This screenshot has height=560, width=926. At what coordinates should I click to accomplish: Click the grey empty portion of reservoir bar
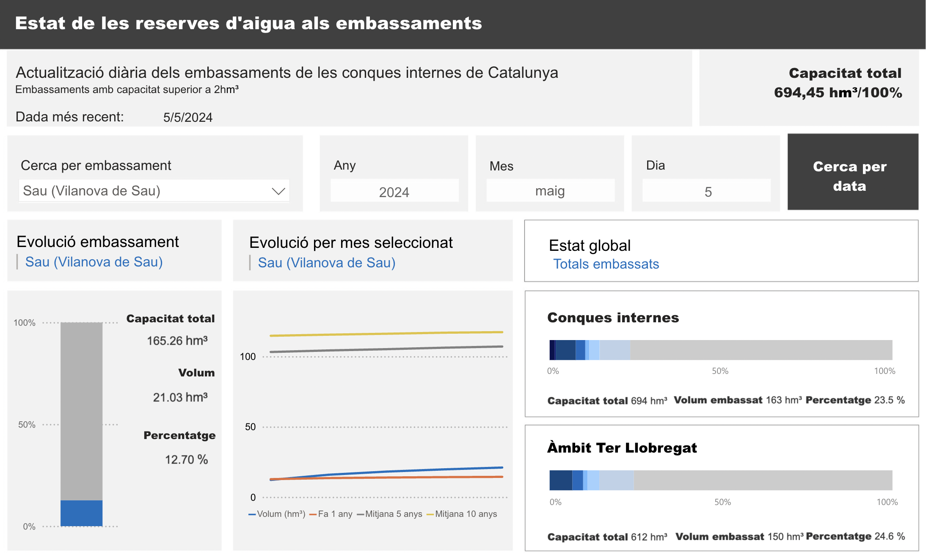pyautogui.click(x=81, y=411)
